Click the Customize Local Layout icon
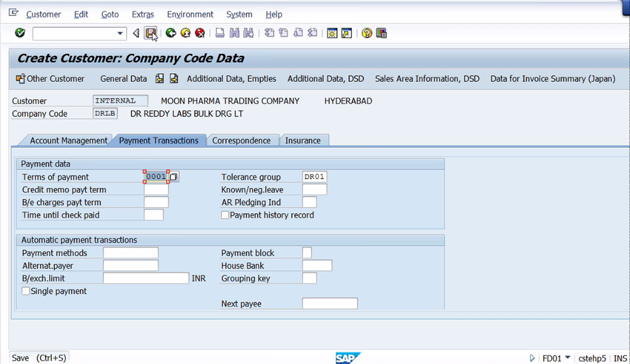The image size is (630, 364). [x=382, y=33]
